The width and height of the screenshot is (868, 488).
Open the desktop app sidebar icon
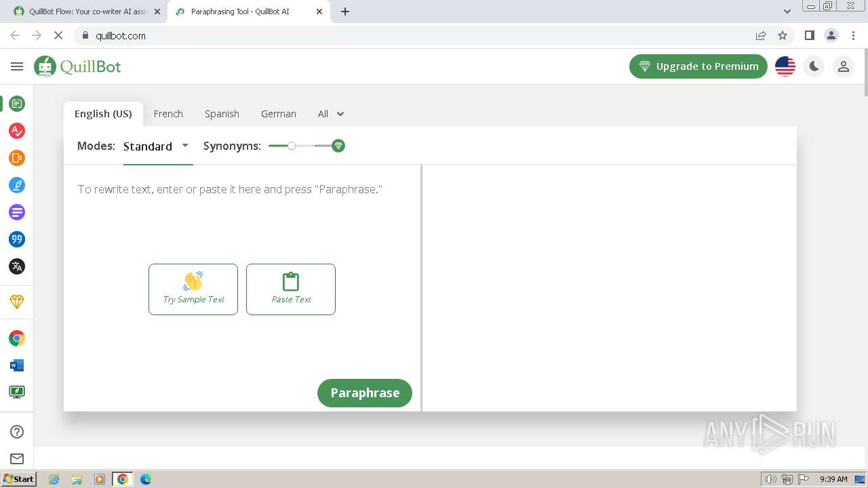coord(17,392)
